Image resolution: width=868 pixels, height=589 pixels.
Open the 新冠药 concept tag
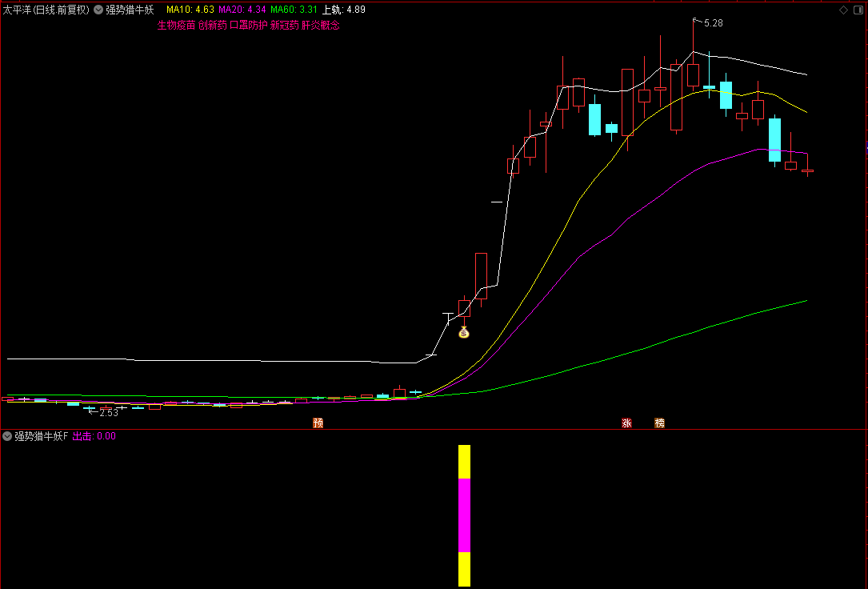(285, 25)
